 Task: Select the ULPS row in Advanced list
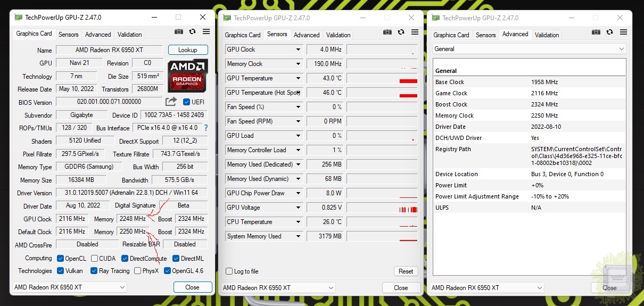tap(529, 208)
